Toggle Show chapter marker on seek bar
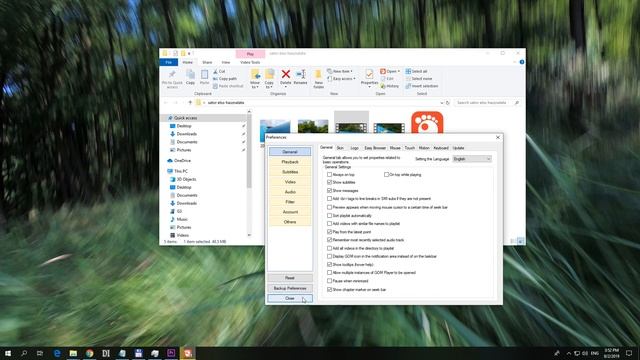This screenshot has height=360, width=640. point(329,289)
